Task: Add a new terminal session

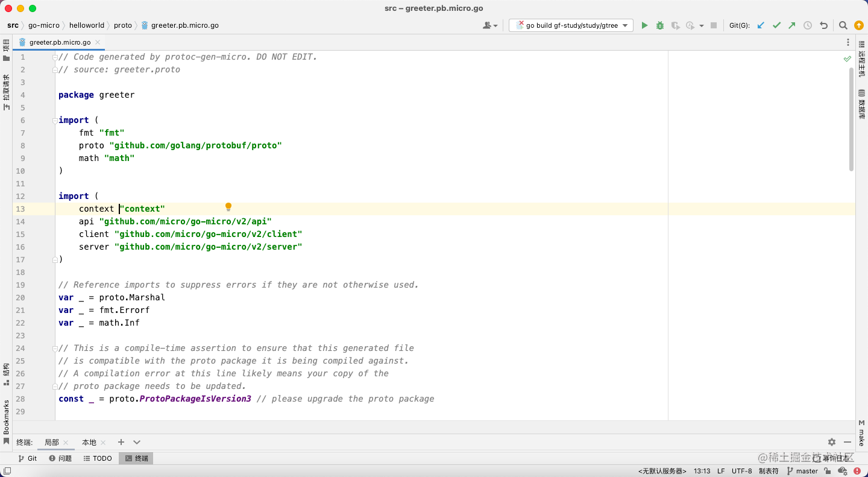Action: tap(121, 442)
